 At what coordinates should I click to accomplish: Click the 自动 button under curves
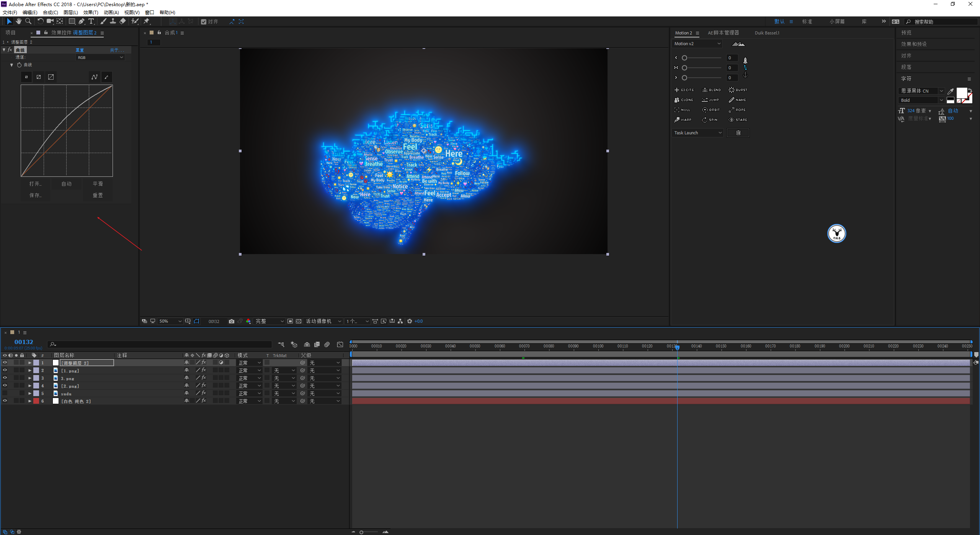point(67,184)
